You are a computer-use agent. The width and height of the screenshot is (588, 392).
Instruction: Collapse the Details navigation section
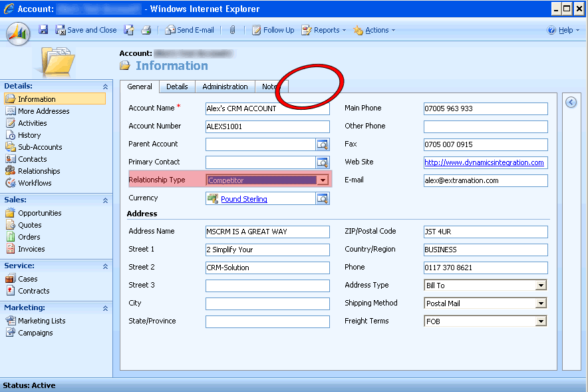105,87
